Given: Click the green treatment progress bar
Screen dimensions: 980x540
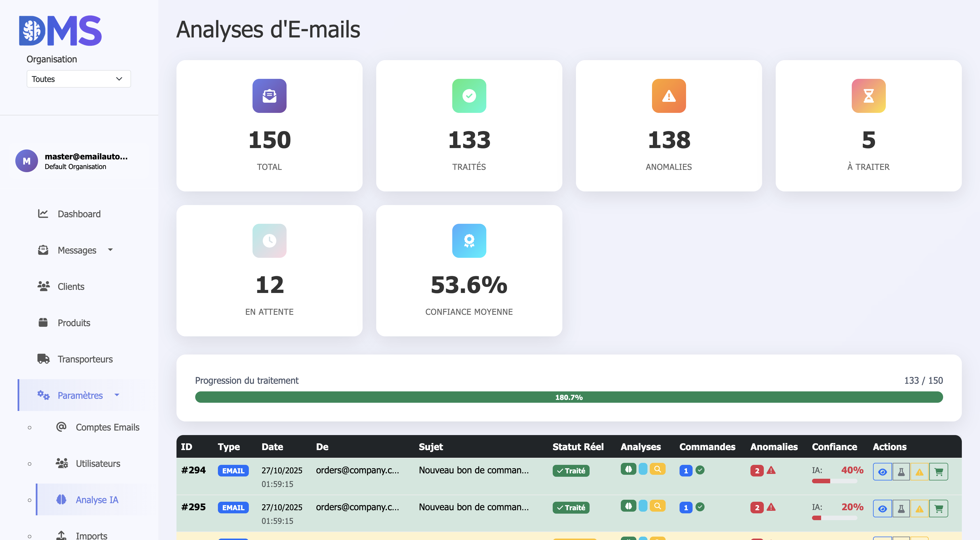Looking at the screenshot, I should [568, 397].
